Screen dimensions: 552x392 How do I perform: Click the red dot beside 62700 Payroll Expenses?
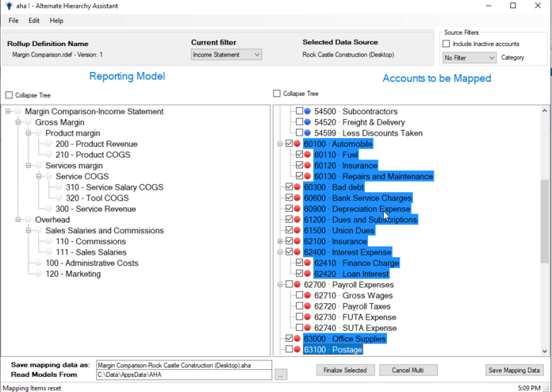[x=297, y=285]
